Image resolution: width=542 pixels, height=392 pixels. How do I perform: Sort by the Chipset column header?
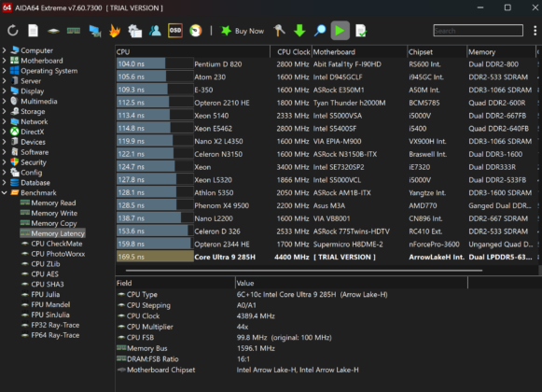[x=437, y=52]
